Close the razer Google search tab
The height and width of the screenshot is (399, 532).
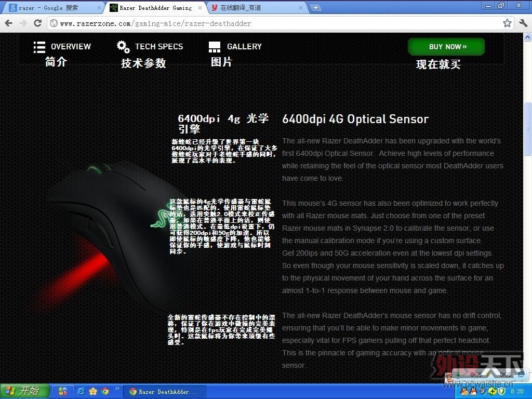pyautogui.click(x=99, y=7)
